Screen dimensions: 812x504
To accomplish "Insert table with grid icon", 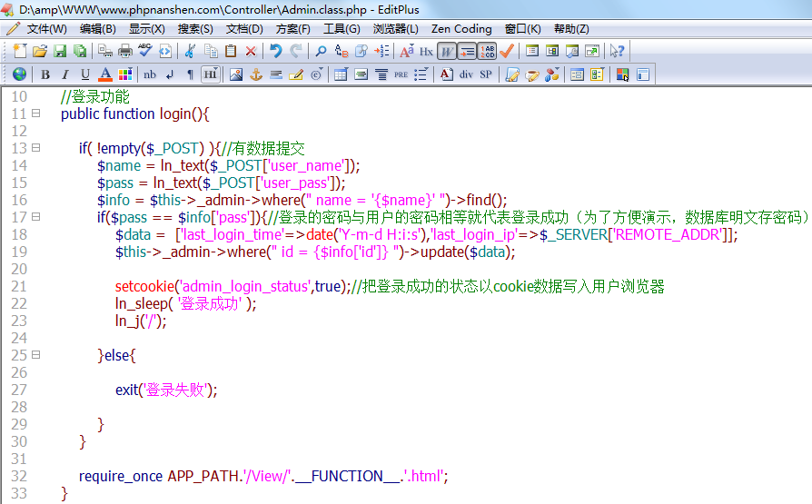I will (341, 74).
